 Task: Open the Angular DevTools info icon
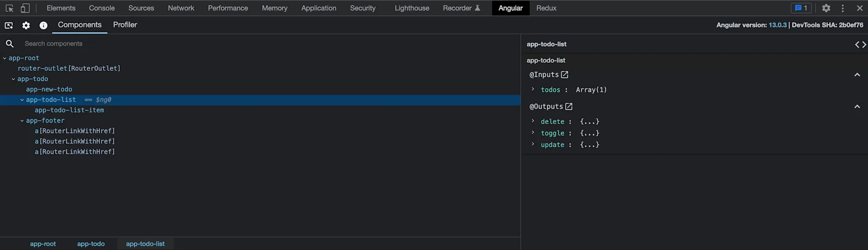click(x=43, y=25)
